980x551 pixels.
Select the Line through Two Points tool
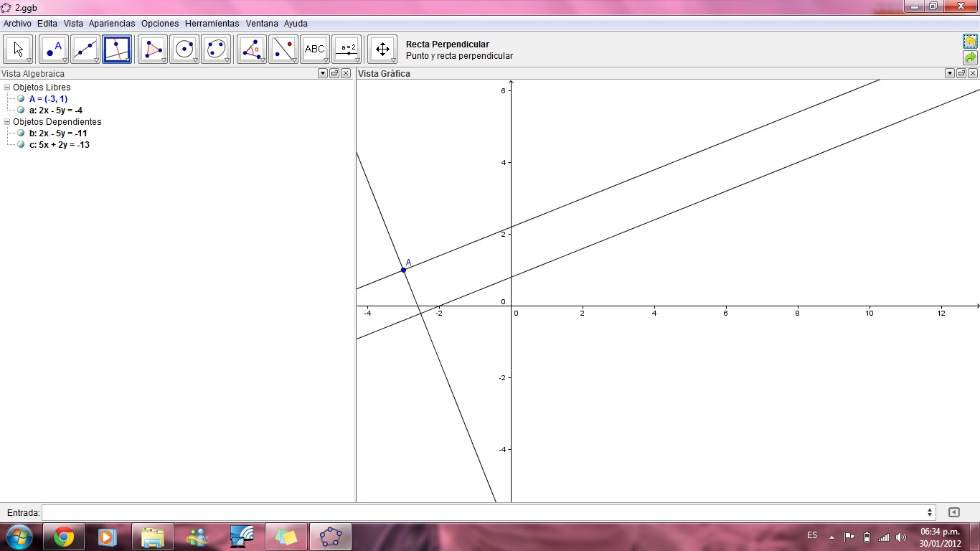84,49
